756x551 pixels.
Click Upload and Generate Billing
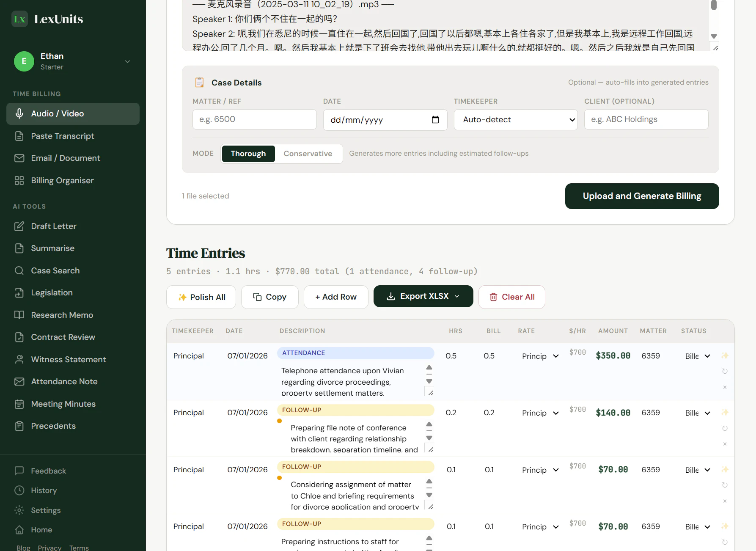tap(641, 196)
